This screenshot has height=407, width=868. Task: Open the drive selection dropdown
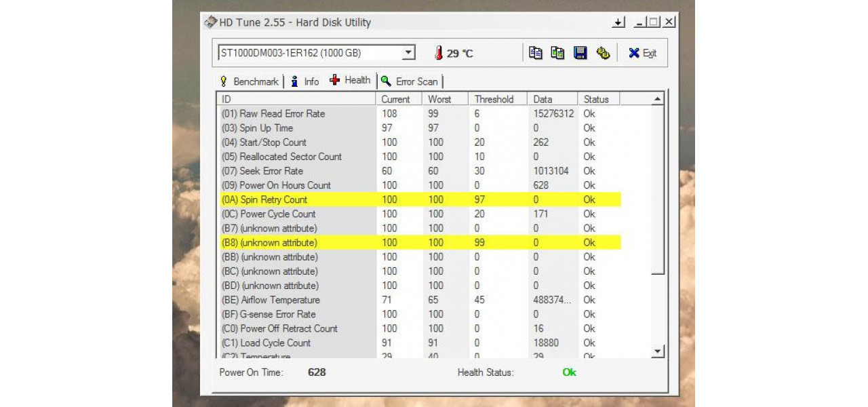click(x=408, y=53)
